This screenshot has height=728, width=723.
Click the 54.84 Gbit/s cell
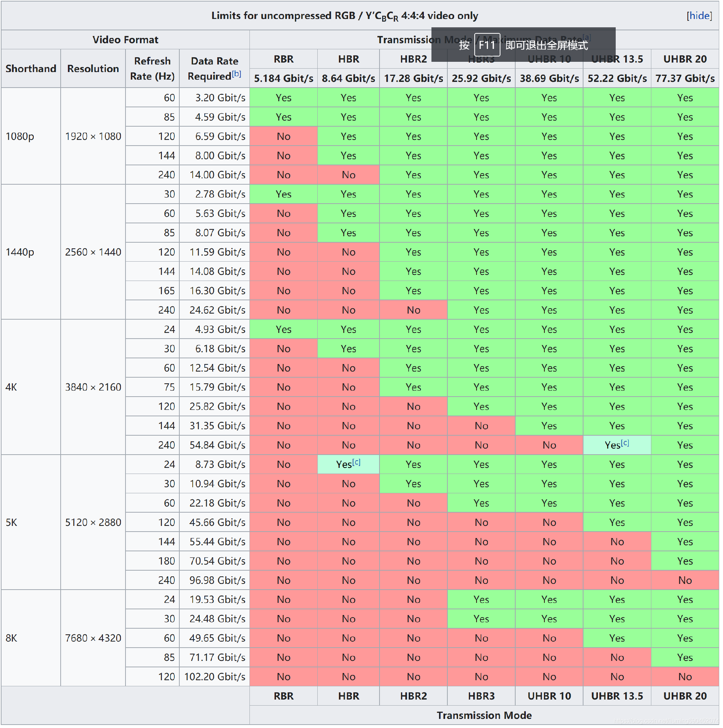pyautogui.click(x=214, y=445)
